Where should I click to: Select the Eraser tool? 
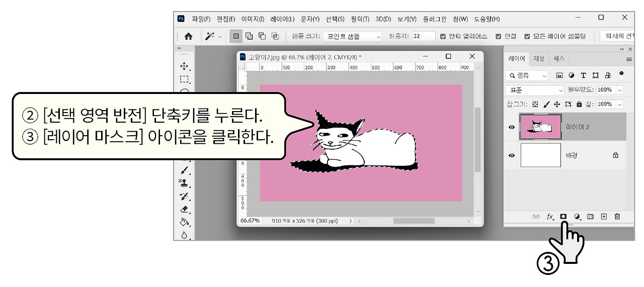184,209
